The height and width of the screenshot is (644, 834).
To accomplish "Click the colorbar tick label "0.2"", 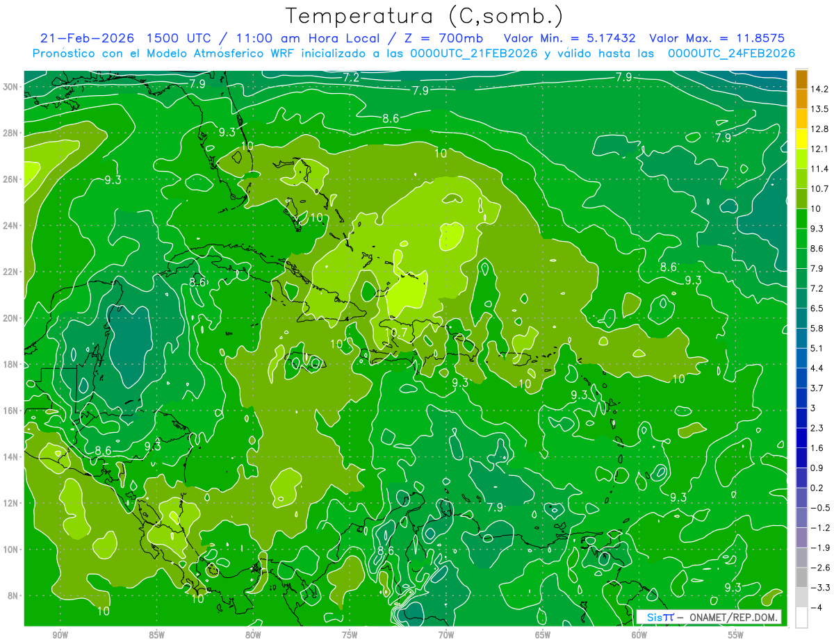I will pyautogui.click(x=817, y=488).
